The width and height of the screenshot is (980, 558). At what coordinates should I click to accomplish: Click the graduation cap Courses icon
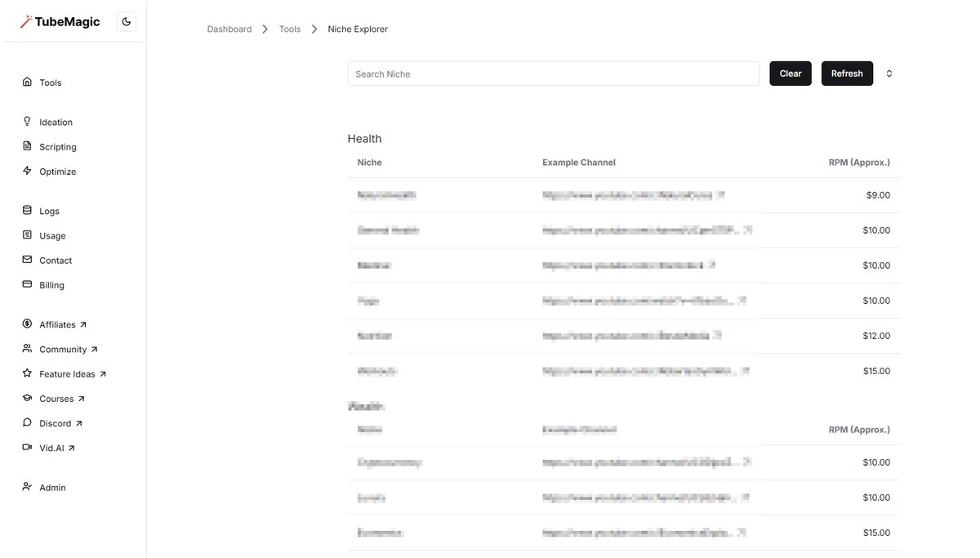(27, 398)
